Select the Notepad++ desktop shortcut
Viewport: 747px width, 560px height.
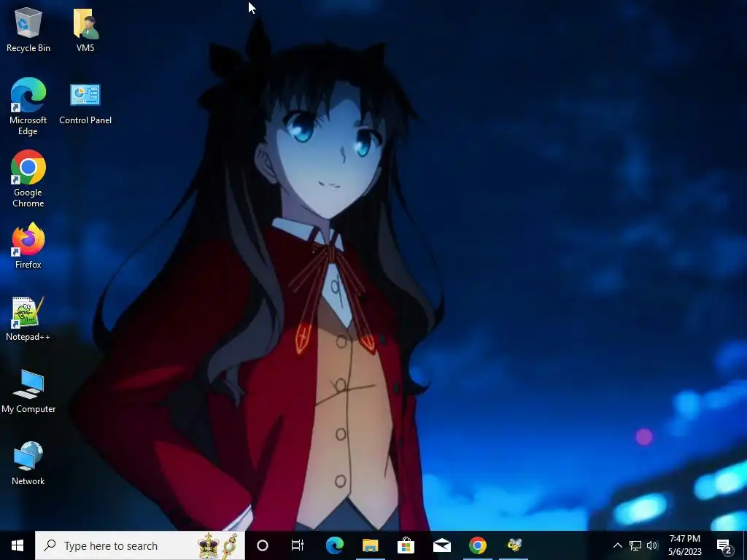(28, 318)
